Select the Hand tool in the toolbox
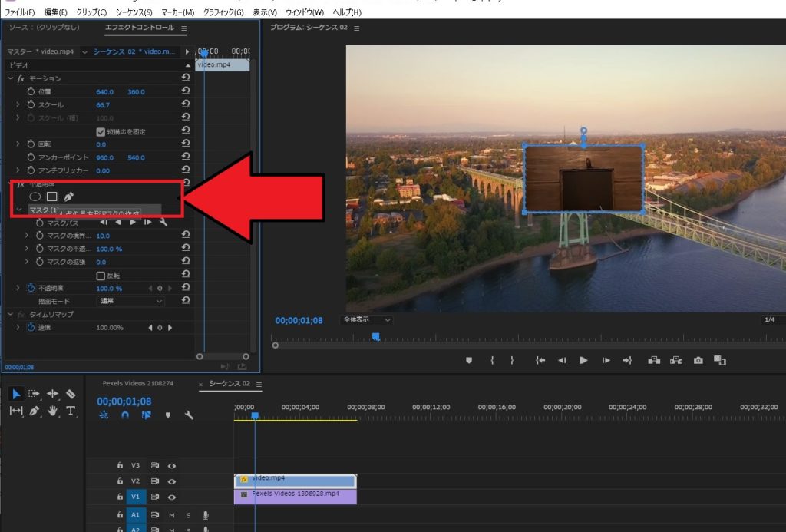 pos(53,411)
